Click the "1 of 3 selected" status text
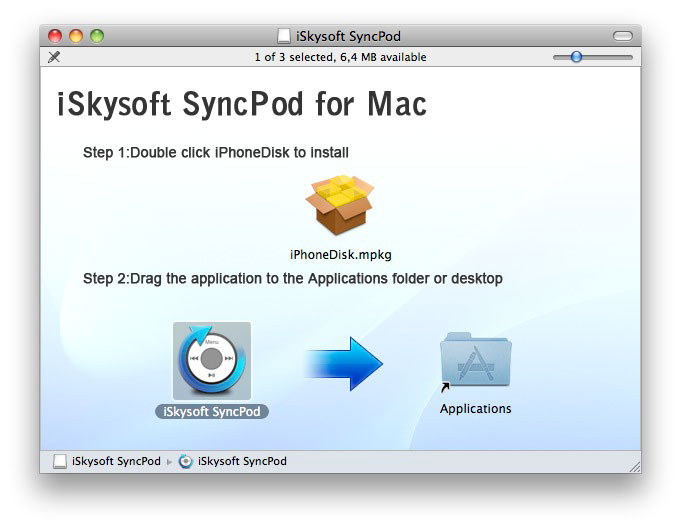681x528 pixels. tap(340, 57)
